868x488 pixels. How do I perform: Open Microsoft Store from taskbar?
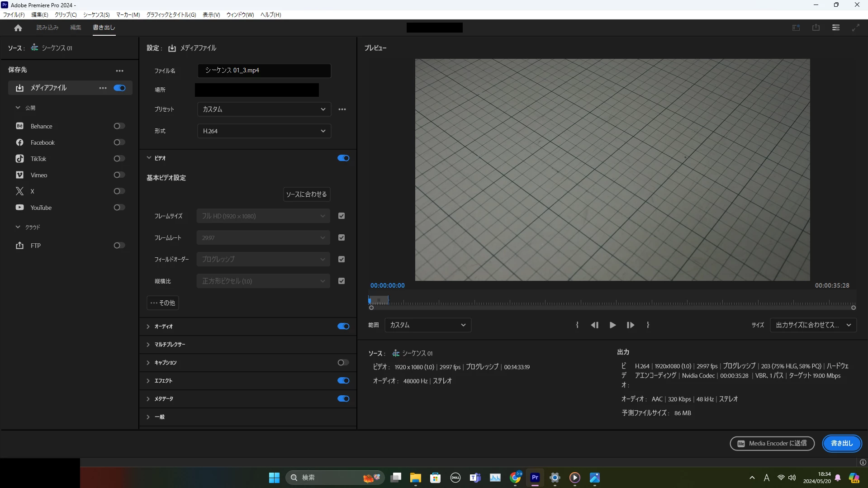coord(436,478)
